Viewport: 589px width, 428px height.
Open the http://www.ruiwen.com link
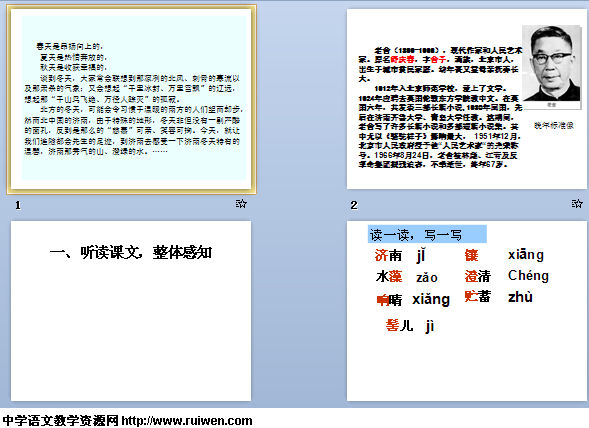coord(187,420)
